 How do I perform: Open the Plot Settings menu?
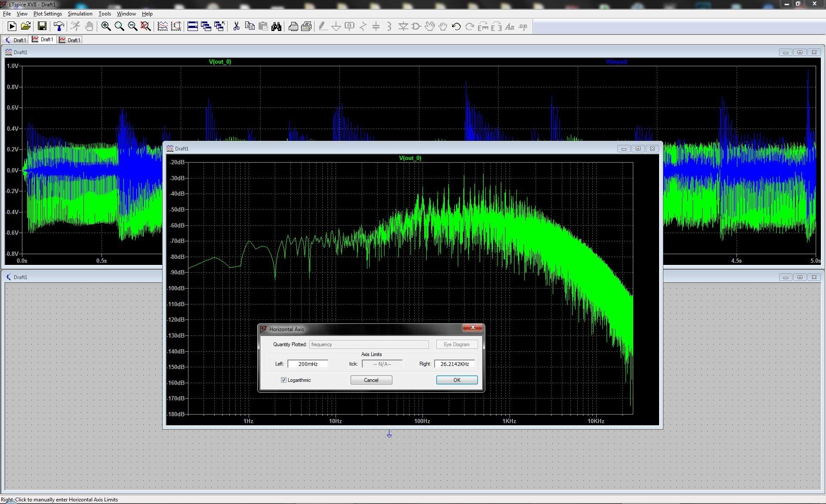coord(47,14)
